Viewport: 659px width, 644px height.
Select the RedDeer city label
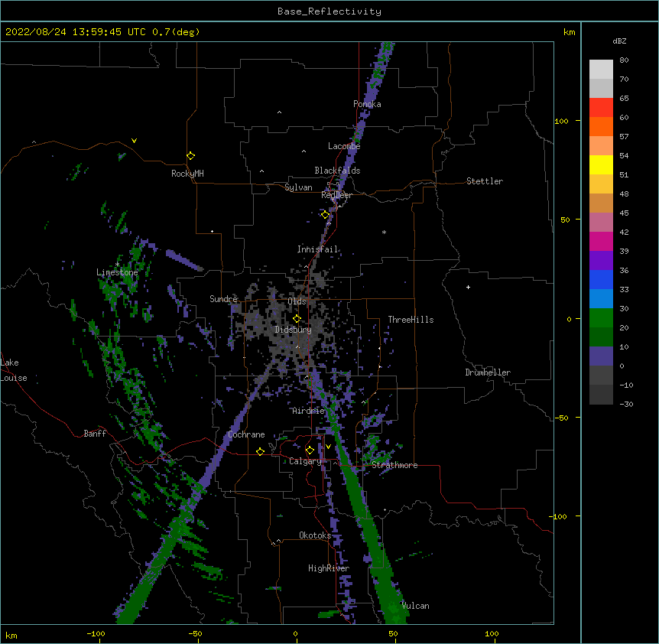(x=336, y=195)
